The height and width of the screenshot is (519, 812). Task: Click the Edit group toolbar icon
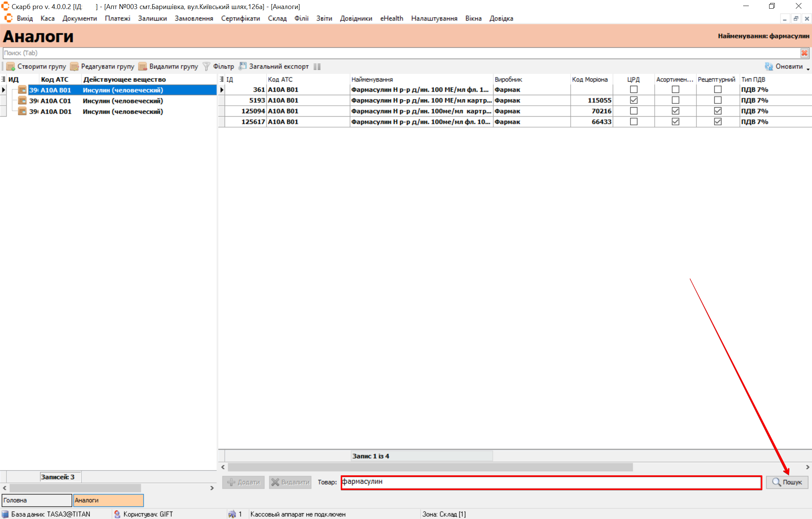tap(74, 67)
